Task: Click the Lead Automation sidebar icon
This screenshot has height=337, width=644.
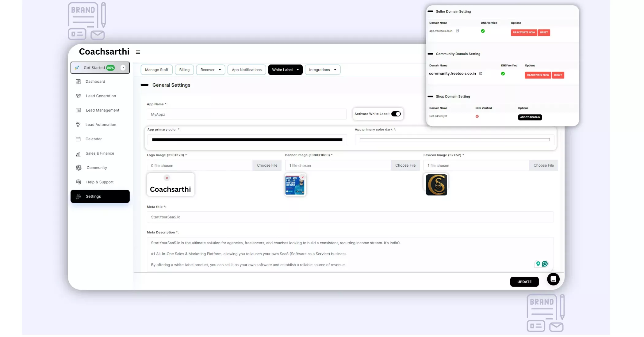Action: coord(78,125)
